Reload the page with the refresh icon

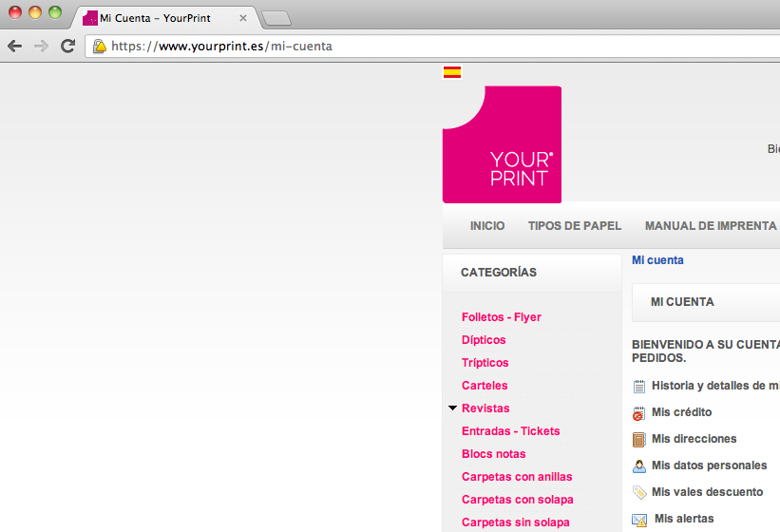tap(68, 47)
